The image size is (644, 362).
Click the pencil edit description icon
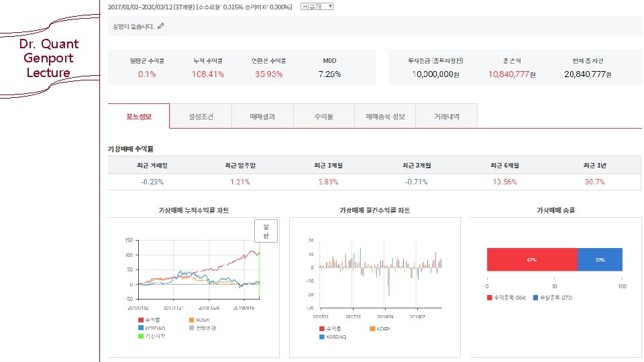click(x=160, y=26)
